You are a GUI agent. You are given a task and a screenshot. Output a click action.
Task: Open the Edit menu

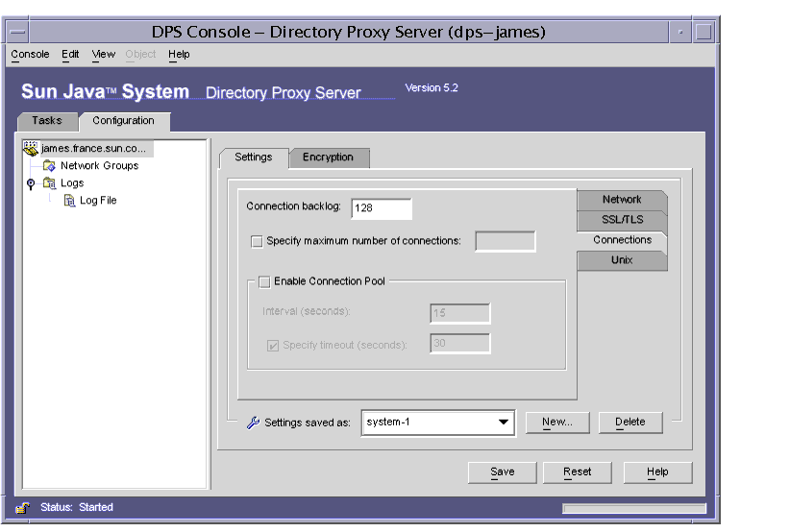click(70, 55)
